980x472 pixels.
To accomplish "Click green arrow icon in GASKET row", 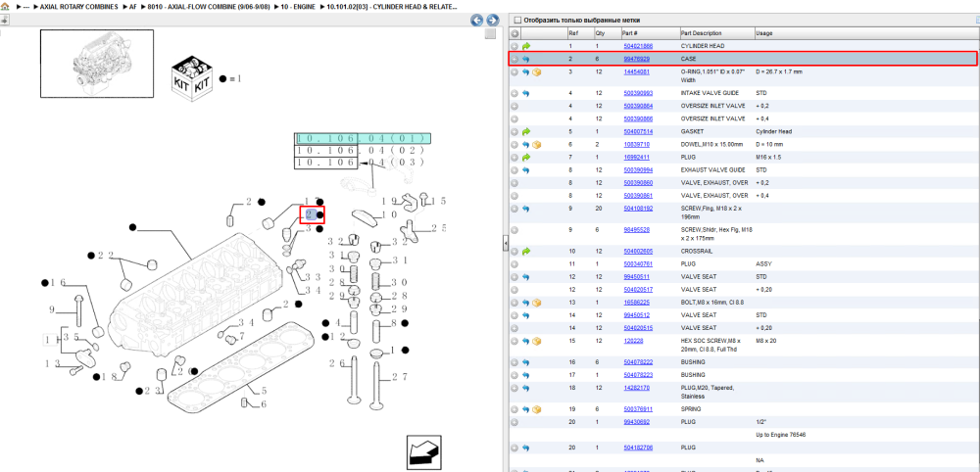I will click(x=525, y=132).
